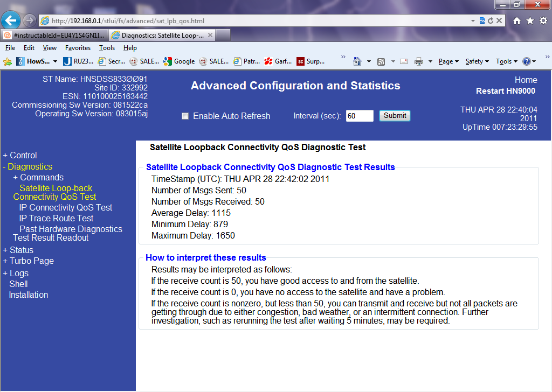Open the address bar dropdown arrow

tap(473, 21)
